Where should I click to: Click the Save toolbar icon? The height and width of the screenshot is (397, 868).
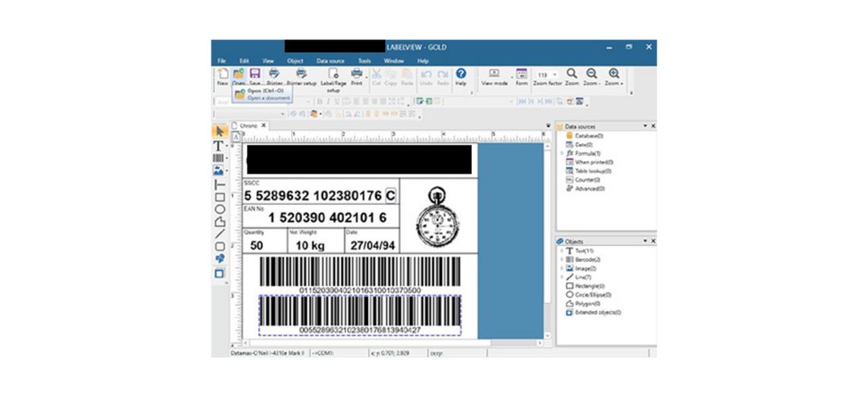point(256,74)
